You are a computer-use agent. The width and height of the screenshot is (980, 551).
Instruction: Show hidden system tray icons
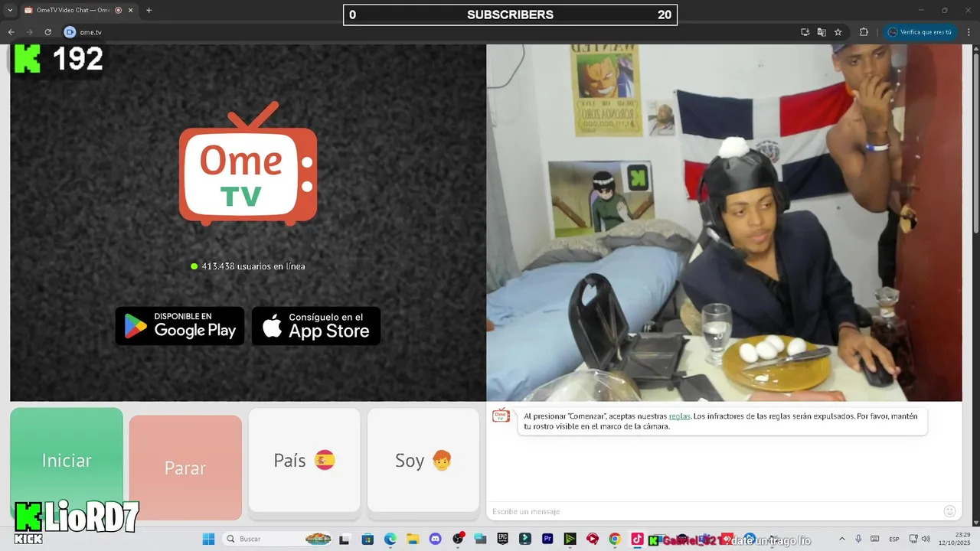pyautogui.click(x=842, y=539)
